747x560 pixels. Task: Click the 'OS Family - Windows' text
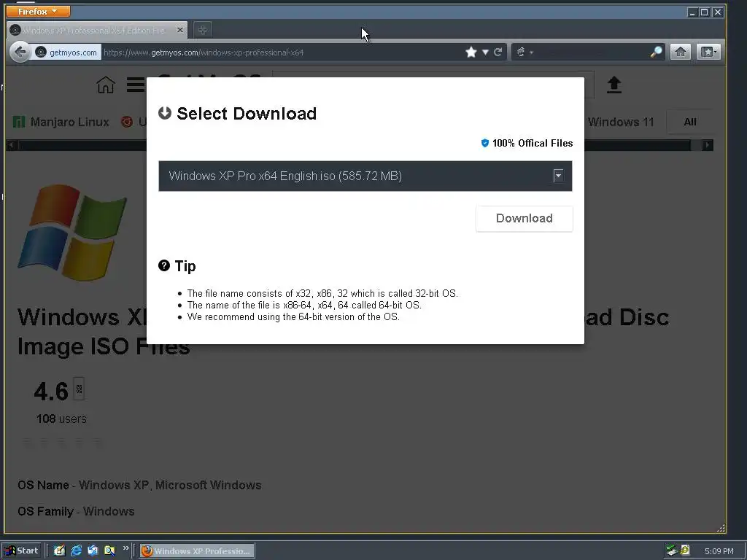click(76, 511)
